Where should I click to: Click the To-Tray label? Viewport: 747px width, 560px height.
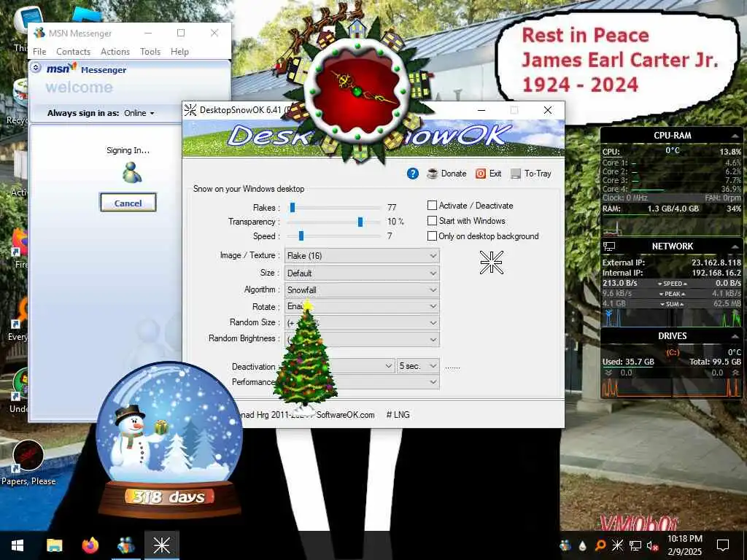538,174
